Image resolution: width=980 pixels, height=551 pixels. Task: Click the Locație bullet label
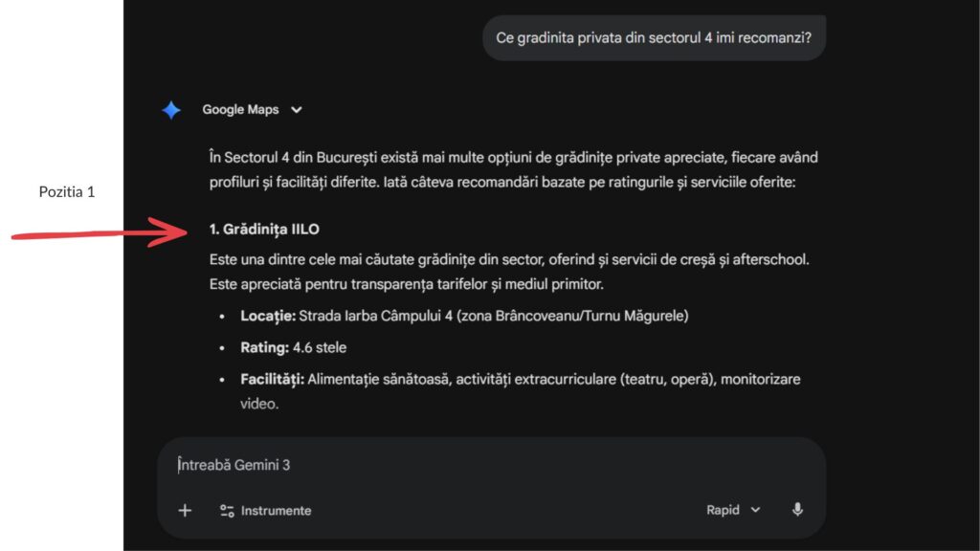click(x=268, y=316)
